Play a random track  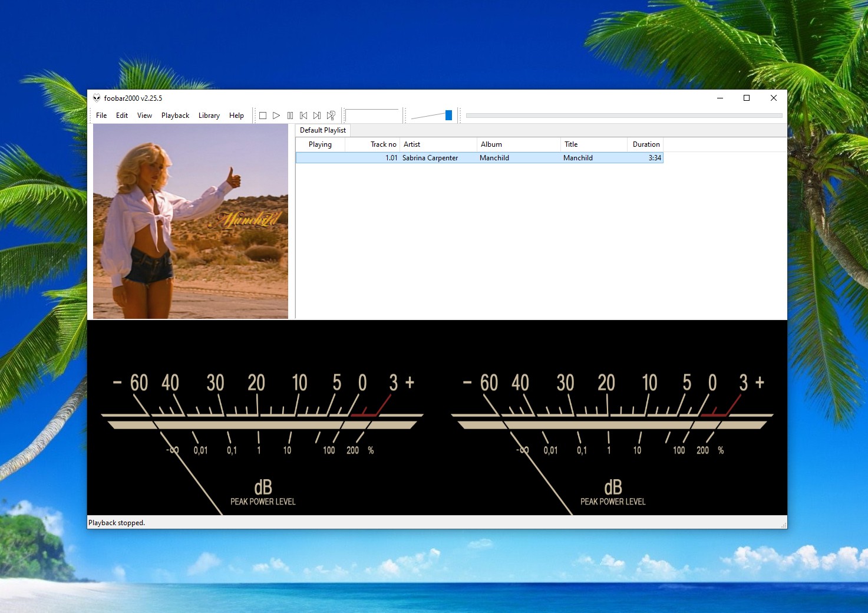331,116
